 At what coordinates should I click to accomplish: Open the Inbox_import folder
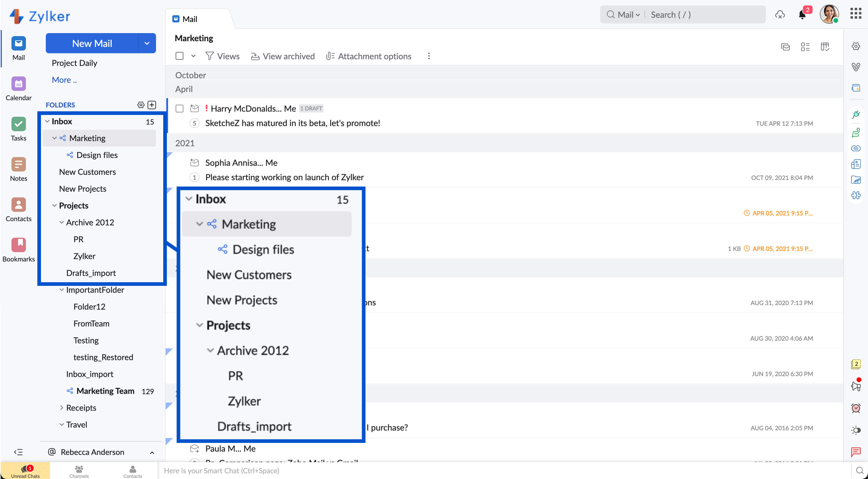click(x=90, y=374)
